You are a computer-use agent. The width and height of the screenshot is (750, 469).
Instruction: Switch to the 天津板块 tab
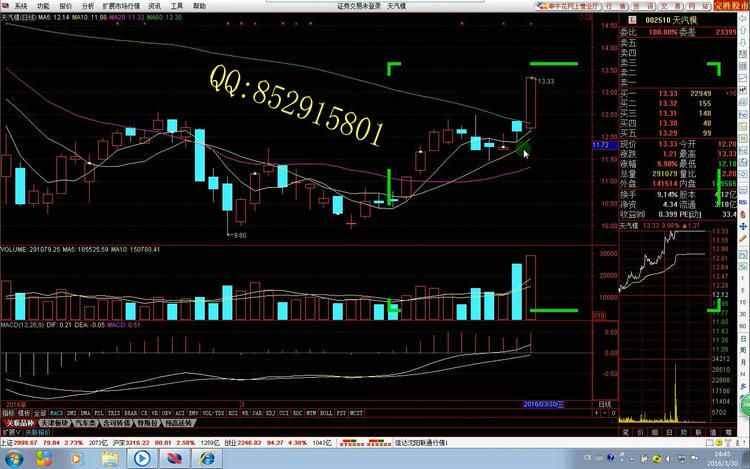coord(58,423)
